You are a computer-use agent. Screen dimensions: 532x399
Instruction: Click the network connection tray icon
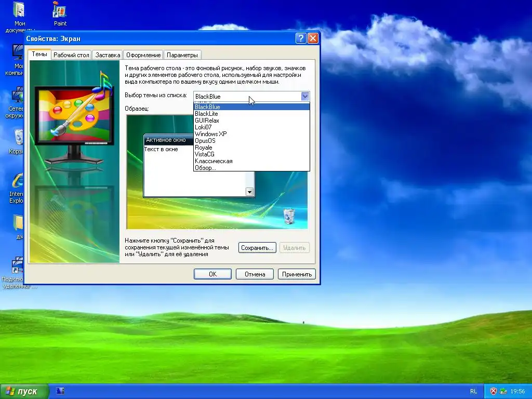pyautogui.click(x=503, y=391)
